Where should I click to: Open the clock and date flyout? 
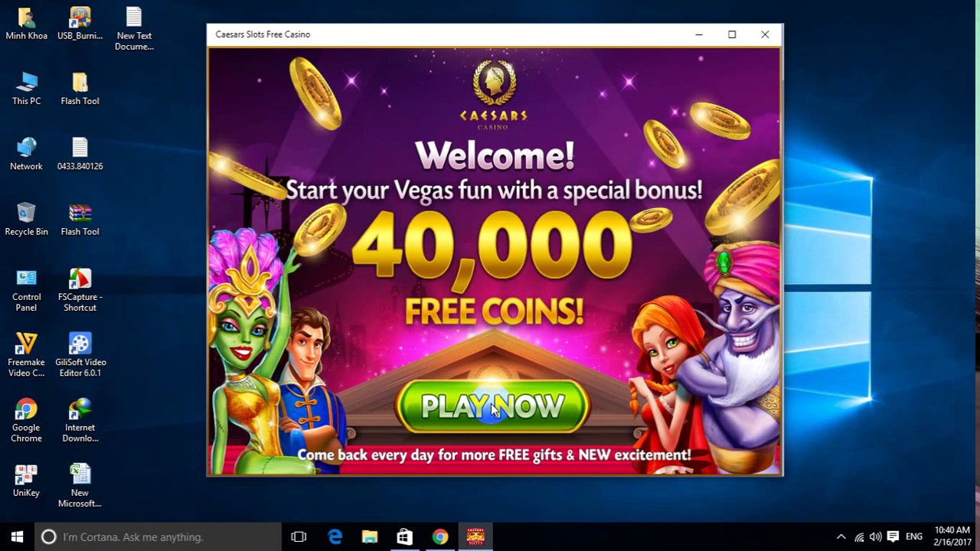coord(952,536)
